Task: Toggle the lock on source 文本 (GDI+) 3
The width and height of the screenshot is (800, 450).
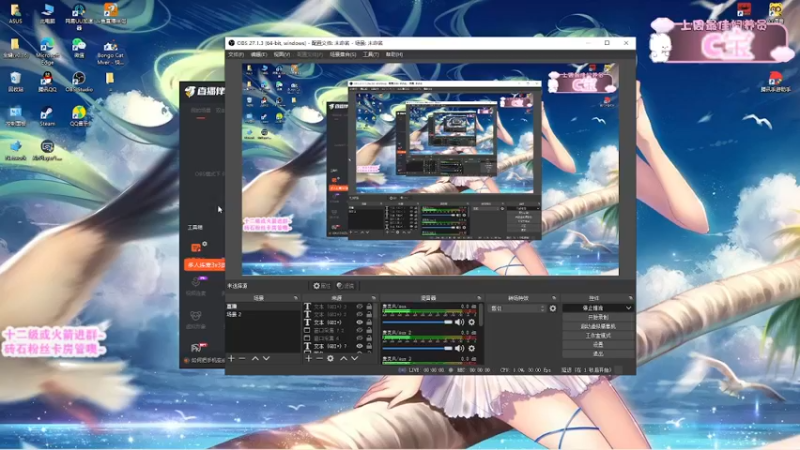Action: pos(369,307)
